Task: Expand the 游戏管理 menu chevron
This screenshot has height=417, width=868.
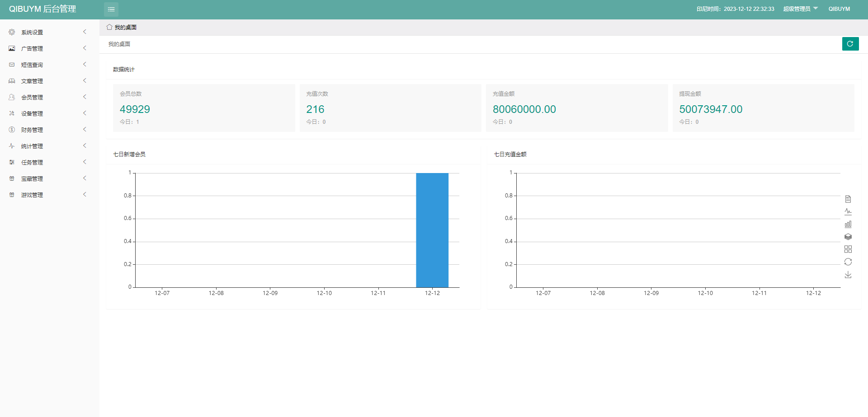Action: coord(85,195)
